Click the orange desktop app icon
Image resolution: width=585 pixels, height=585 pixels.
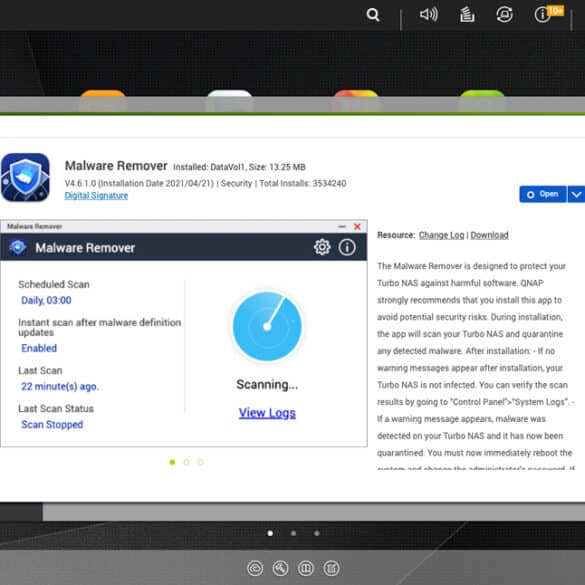[x=103, y=100]
